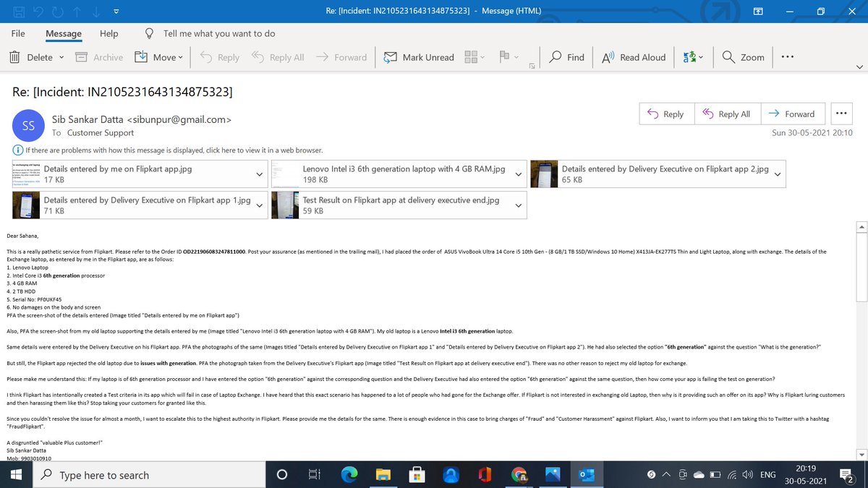
Task: Expand dropdown for Delivery Executive app 2 attachment
Action: 778,174
